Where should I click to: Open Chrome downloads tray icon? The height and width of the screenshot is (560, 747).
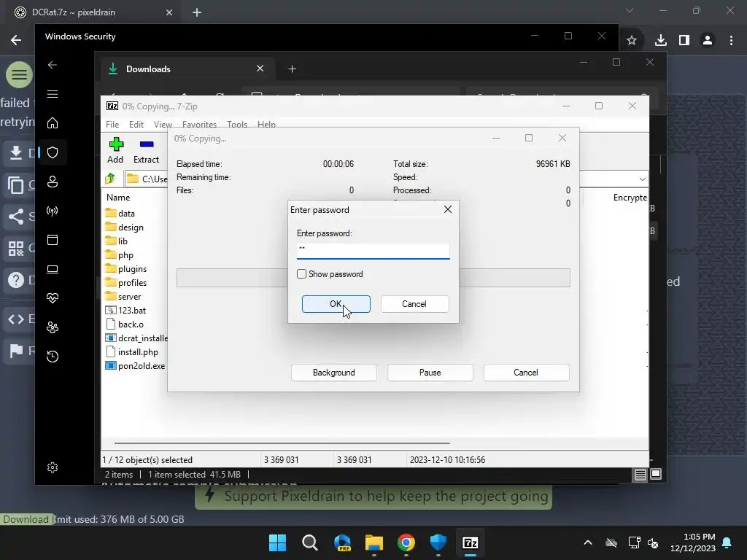(x=660, y=41)
